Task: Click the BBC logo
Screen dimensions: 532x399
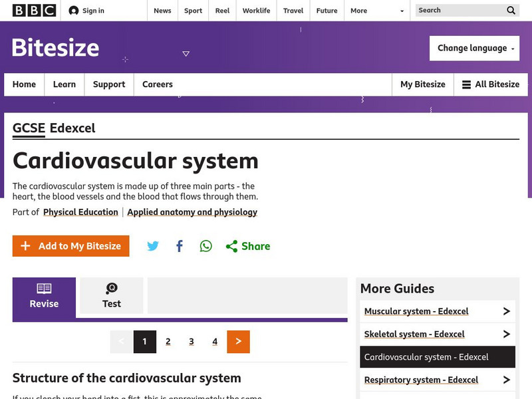Action: pyautogui.click(x=35, y=11)
